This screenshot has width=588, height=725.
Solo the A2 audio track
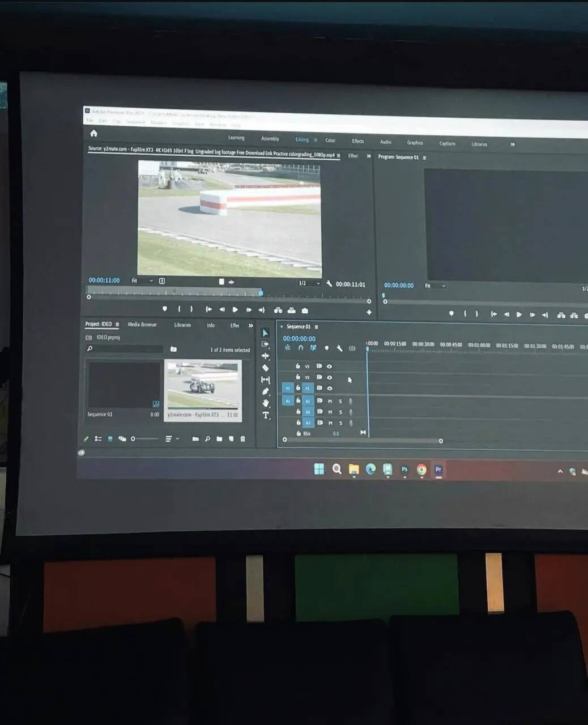point(340,412)
